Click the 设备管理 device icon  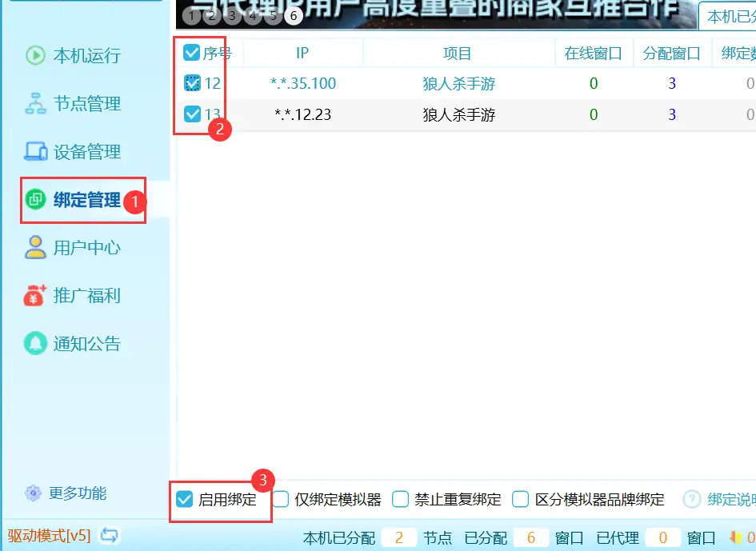tap(35, 151)
